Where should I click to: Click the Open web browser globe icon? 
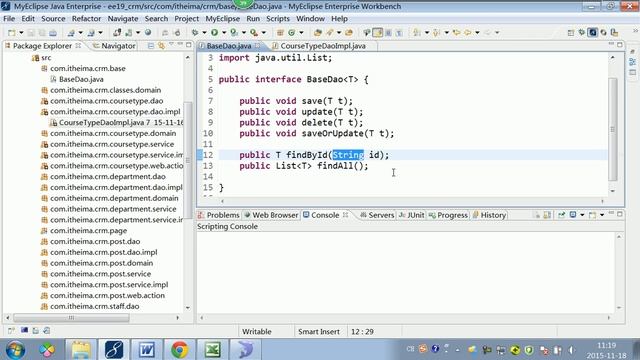pos(148,33)
